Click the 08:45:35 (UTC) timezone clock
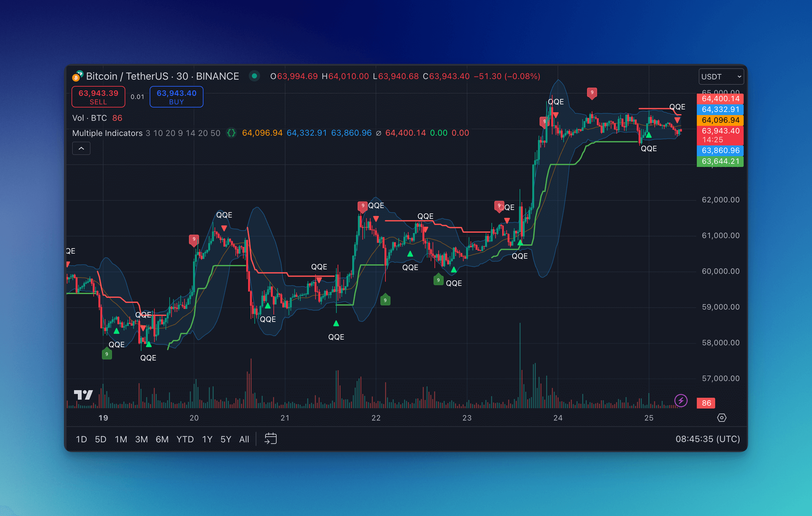The image size is (812, 516). coord(708,439)
